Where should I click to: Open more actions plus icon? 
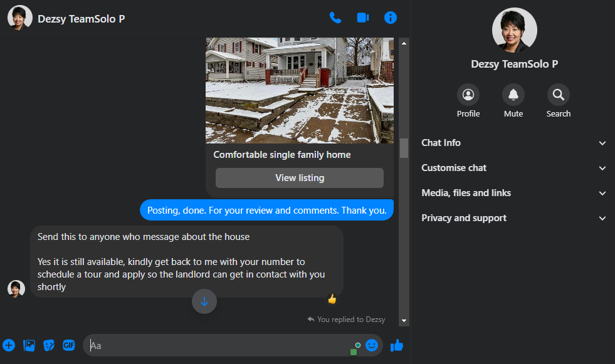pos(9,345)
